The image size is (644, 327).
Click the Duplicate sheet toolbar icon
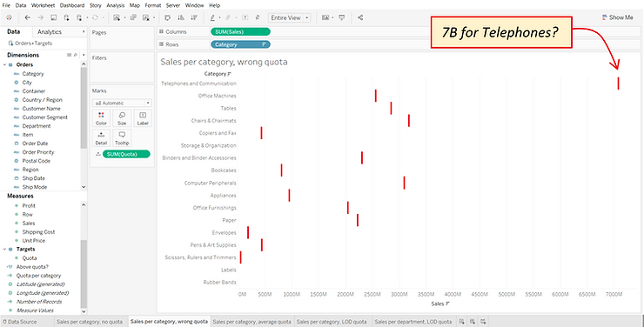pyautogui.click(x=133, y=17)
